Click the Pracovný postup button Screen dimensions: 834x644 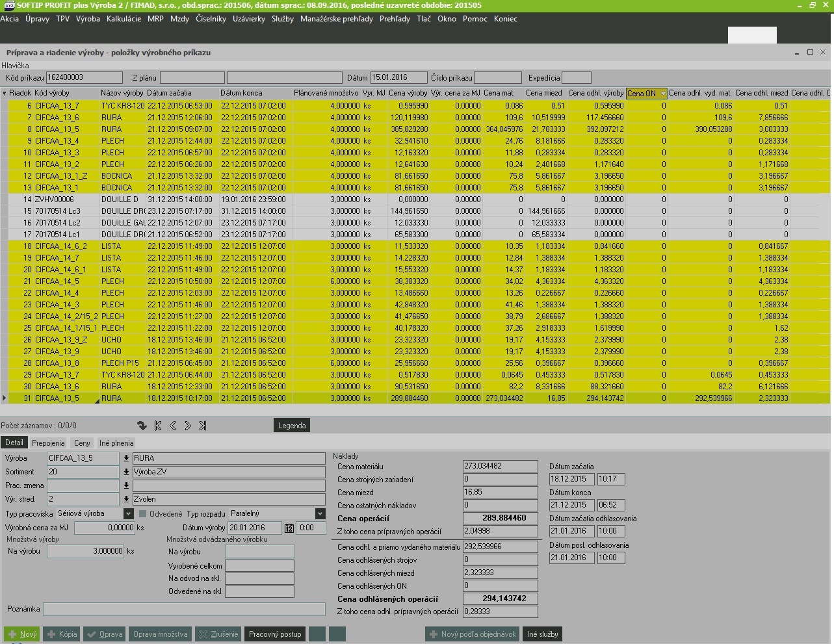point(275,634)
